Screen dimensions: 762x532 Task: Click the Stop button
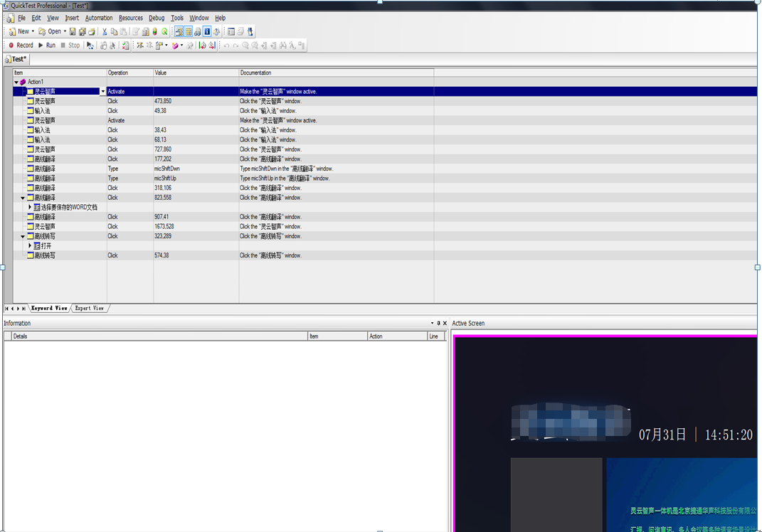(70, 46)
